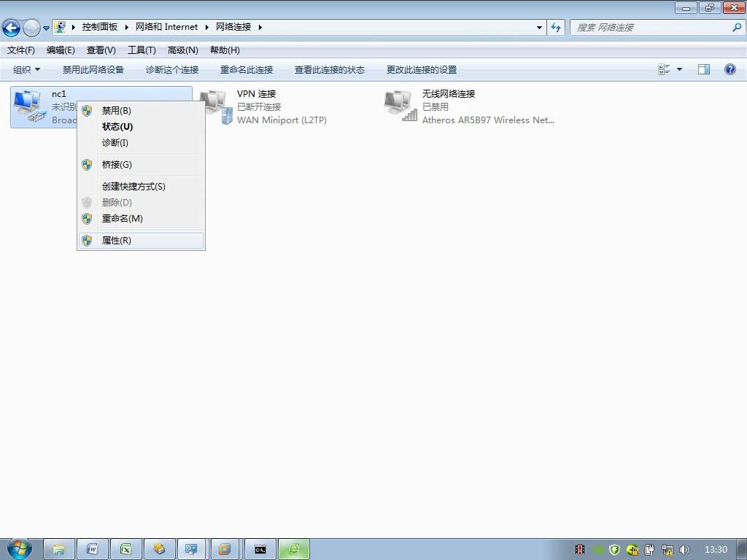Click 网络连接 breadcrumb segment
The width and height of the screenshot is (747, 560).
point(233,27)
